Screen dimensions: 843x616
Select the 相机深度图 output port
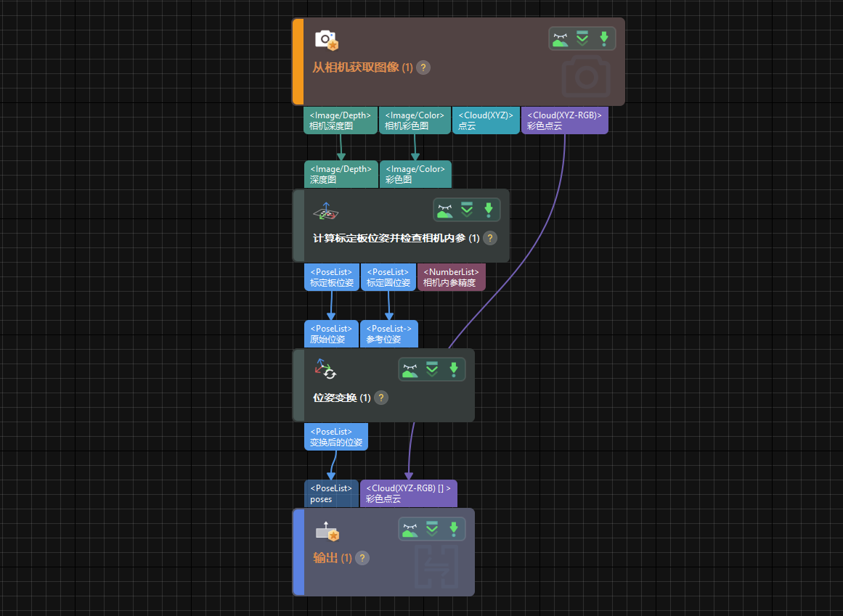340,120
